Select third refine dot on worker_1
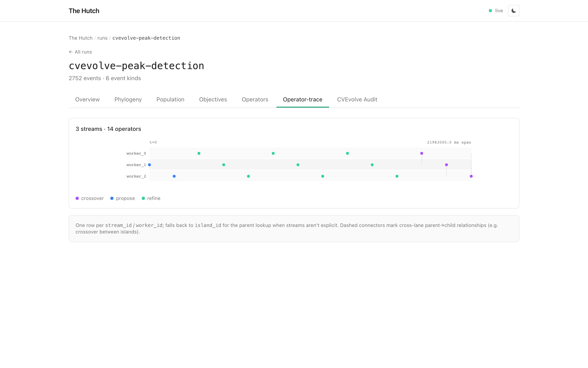 372,165
